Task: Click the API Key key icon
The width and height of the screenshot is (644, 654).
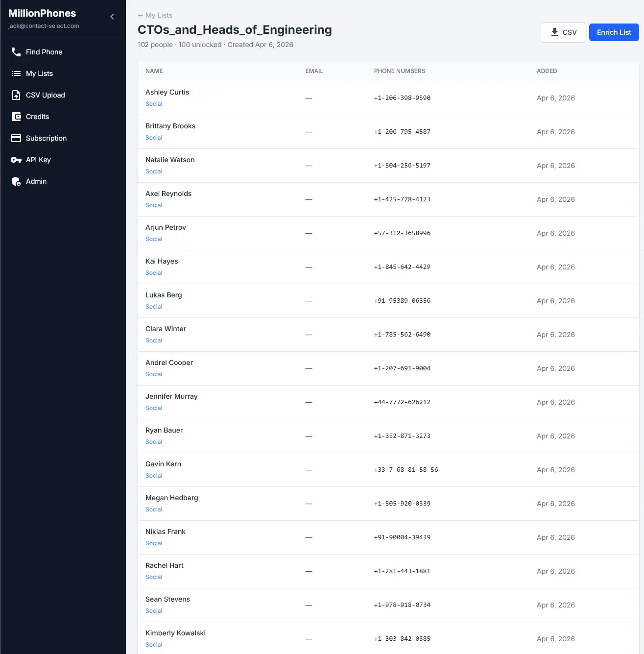Action: [x=16, y=160]
